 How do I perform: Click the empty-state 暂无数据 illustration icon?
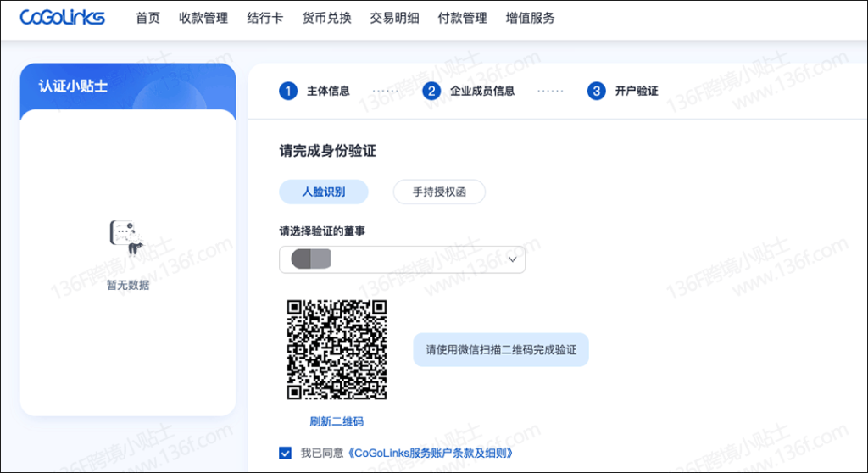[x=127, y=237]
